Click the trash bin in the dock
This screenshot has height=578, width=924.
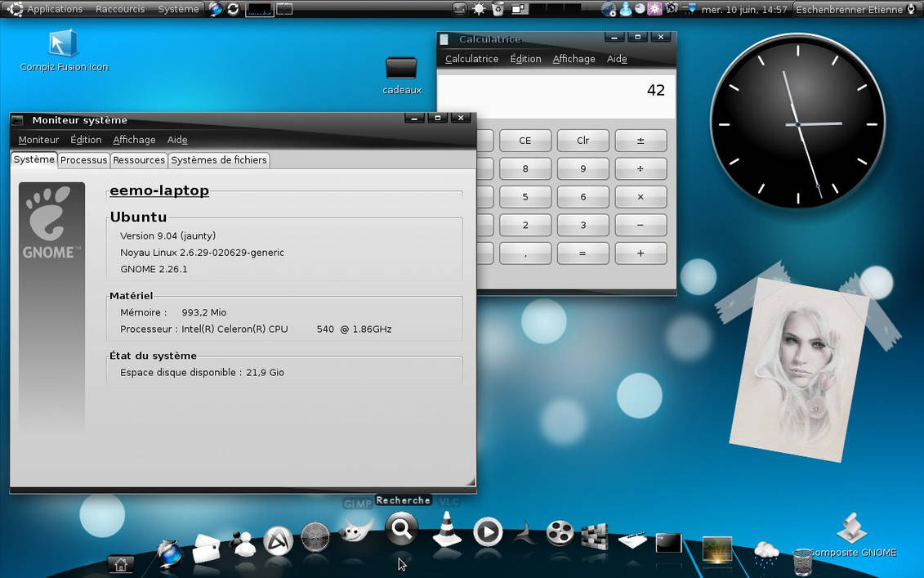click(801, 562)
